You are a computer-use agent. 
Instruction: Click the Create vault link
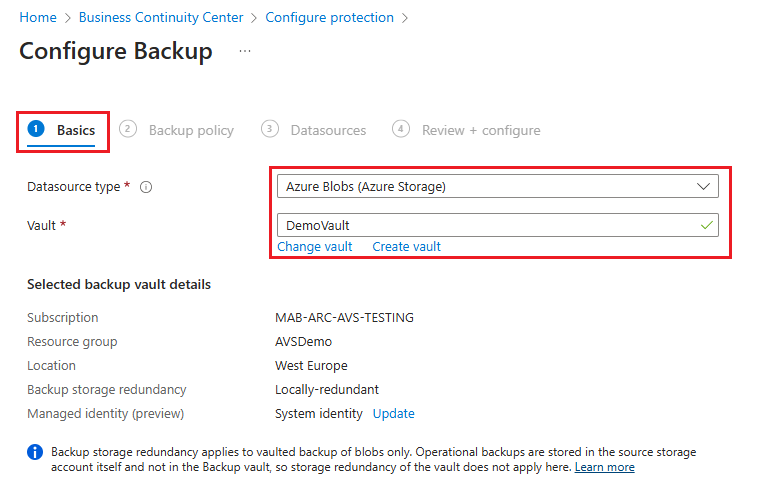406,246
